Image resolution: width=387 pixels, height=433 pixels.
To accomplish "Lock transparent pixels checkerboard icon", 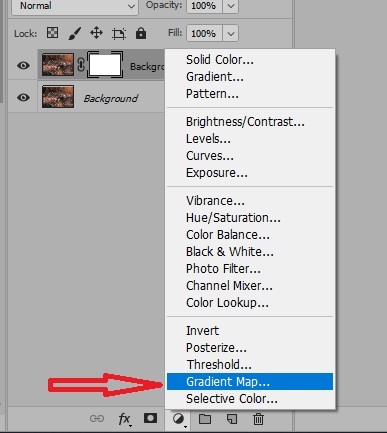I will tap(52, 33).
